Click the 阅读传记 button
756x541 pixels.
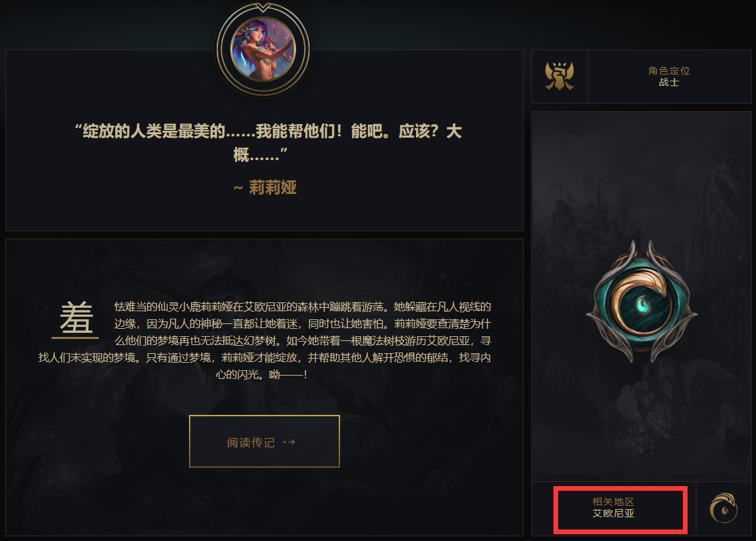[264, 441]
